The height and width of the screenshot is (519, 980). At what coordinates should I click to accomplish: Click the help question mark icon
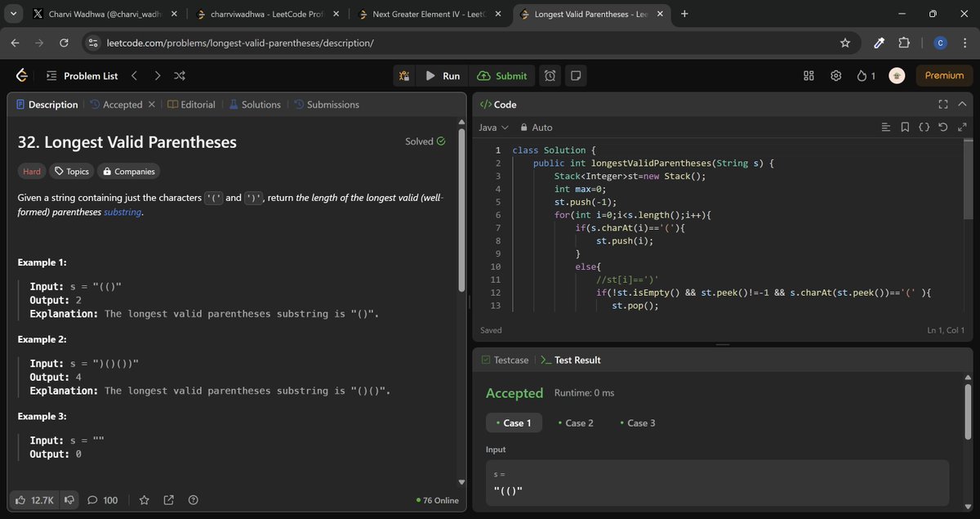pyautogui.click(x=194, y=500)
